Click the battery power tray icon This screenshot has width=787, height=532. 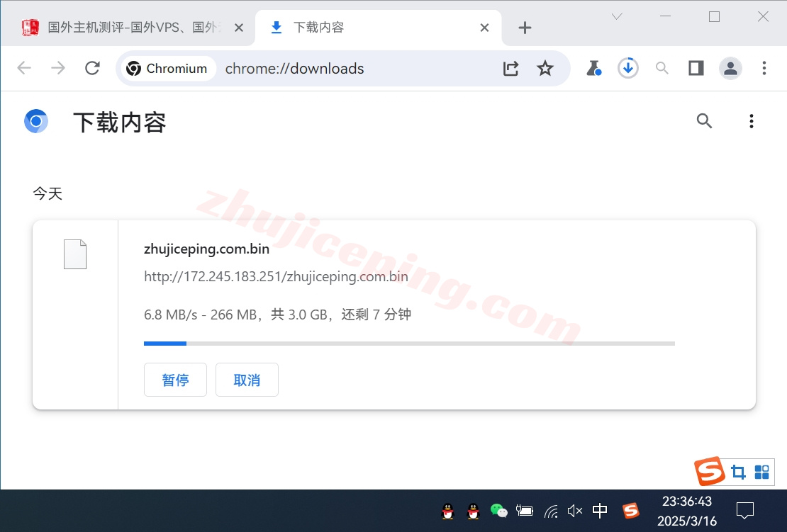525,511
